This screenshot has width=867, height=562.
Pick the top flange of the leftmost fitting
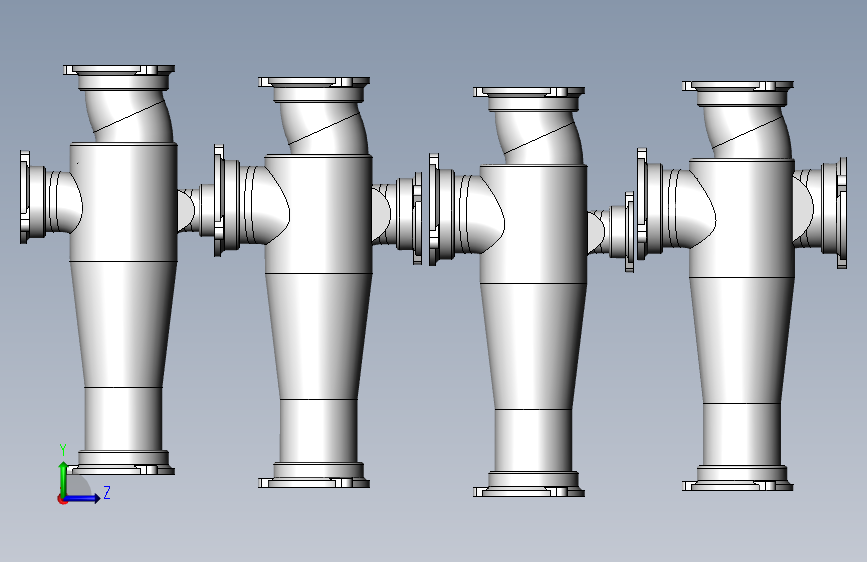pos(119,70)
